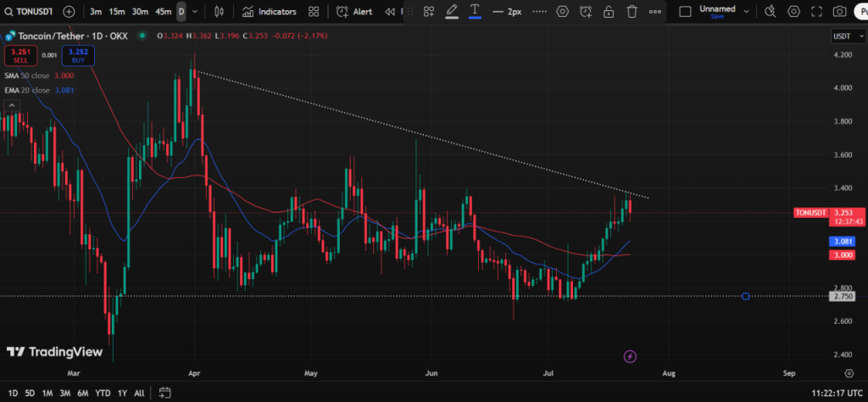This screenshot has width=868, height=402.
Task: Expand the Unnamed layout dropdown arrow
Action: [747, 11]
